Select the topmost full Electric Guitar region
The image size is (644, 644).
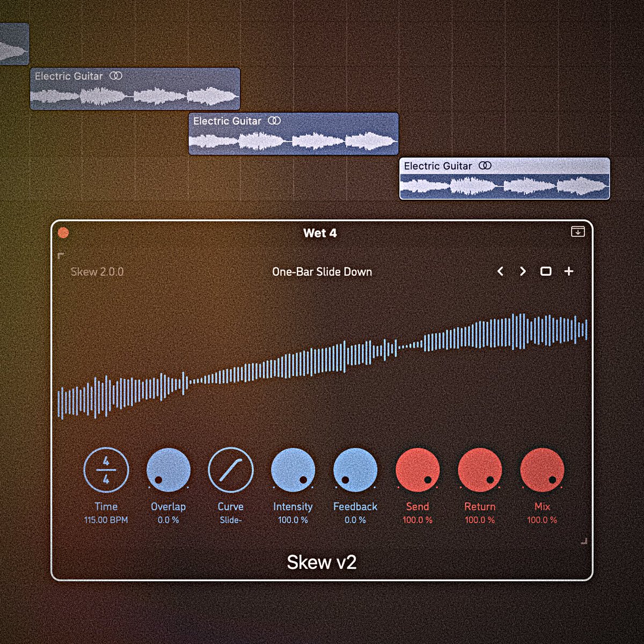click(x=135, y=89)
